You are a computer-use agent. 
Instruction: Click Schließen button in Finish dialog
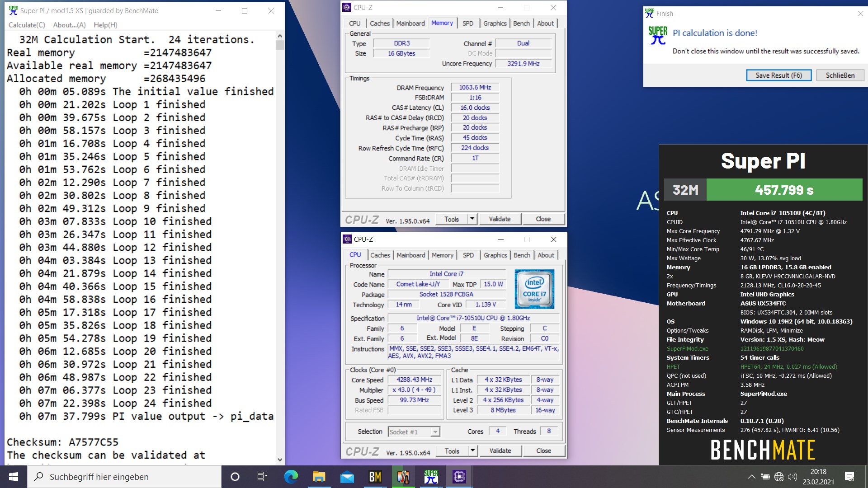coord(840,75)
